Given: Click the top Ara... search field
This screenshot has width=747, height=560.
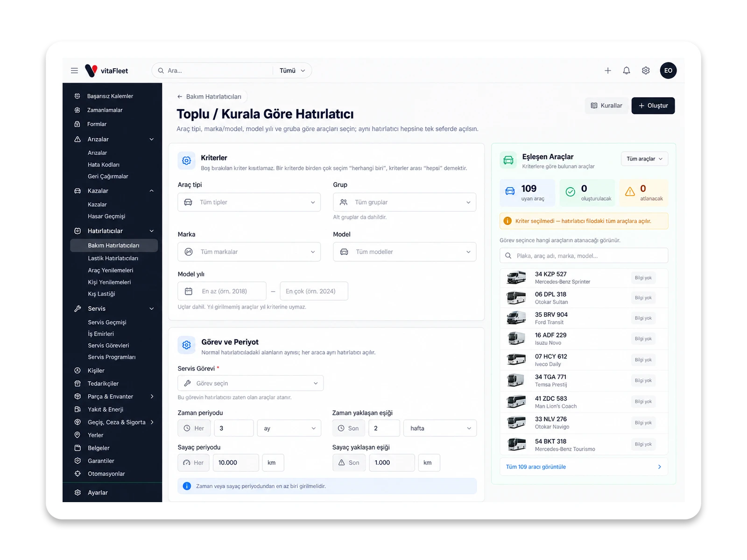Looking at the screenshot, I should click(x=212, y=70).
